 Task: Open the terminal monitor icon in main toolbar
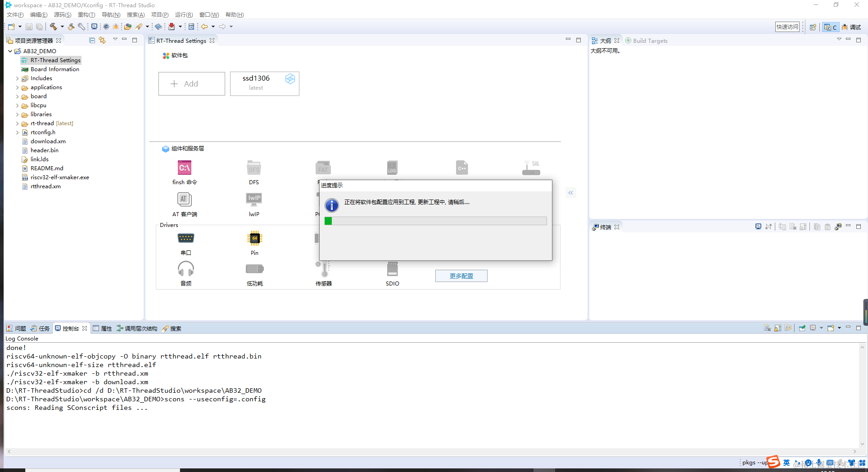pos(94,27)
